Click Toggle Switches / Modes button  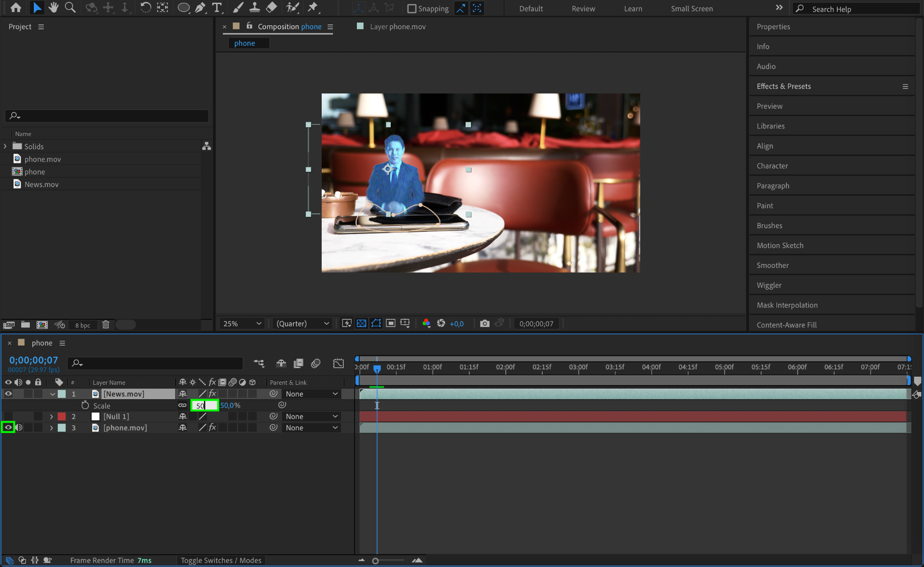221,560
